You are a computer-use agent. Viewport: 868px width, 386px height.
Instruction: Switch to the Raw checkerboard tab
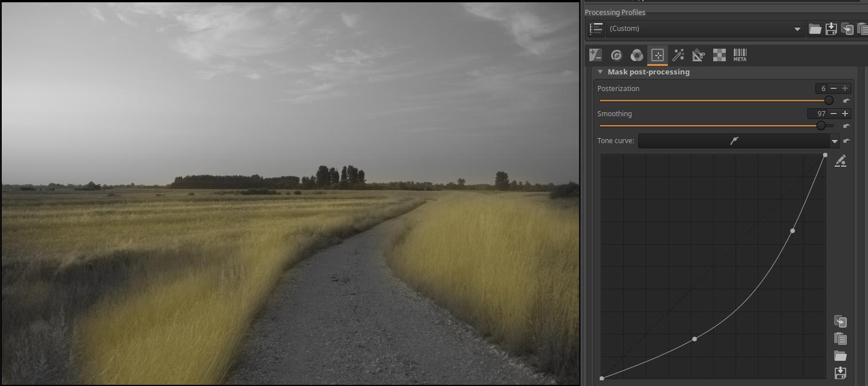click(x=719, y=55)
